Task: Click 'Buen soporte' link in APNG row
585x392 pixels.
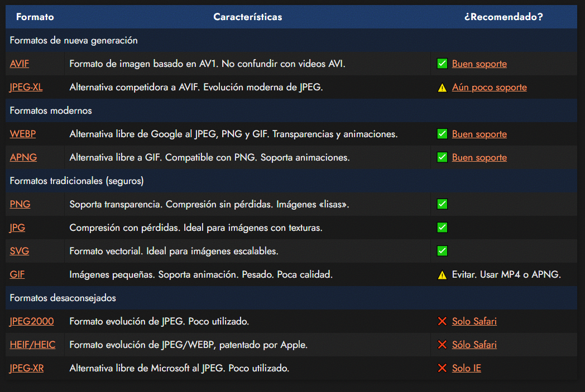Action: 479,157
